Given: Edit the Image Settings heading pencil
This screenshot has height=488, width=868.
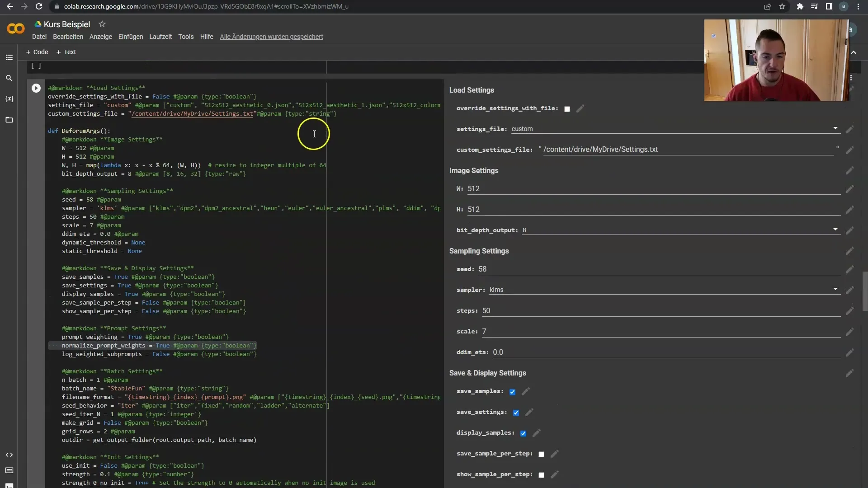Looking at the screenshot, I should tap(849, 171).
